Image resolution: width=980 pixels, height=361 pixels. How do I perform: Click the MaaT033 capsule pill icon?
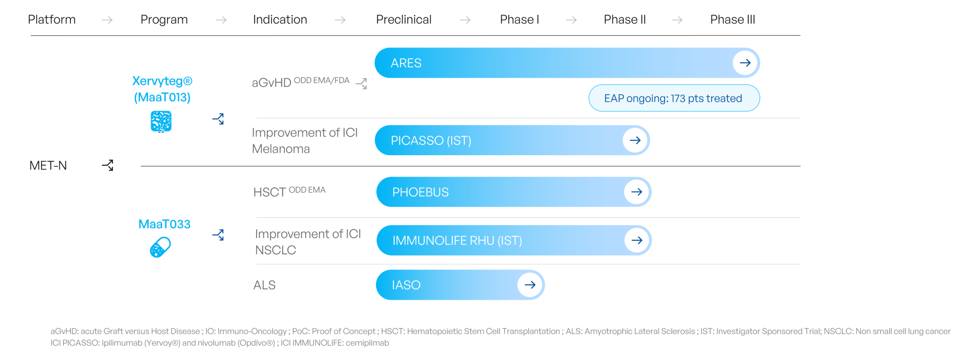pyautogui.click(x=160, y=248)
